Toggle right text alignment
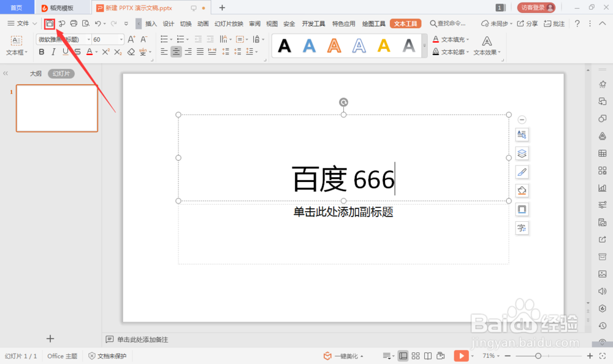The height and width of the screenshot is (364, 613). click(188, 51)
